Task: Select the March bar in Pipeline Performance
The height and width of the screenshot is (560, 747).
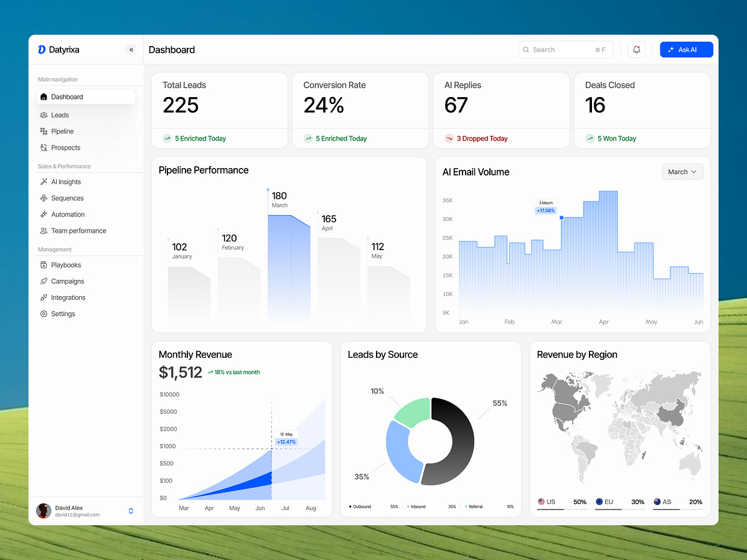Action: (x=289, y=268)
